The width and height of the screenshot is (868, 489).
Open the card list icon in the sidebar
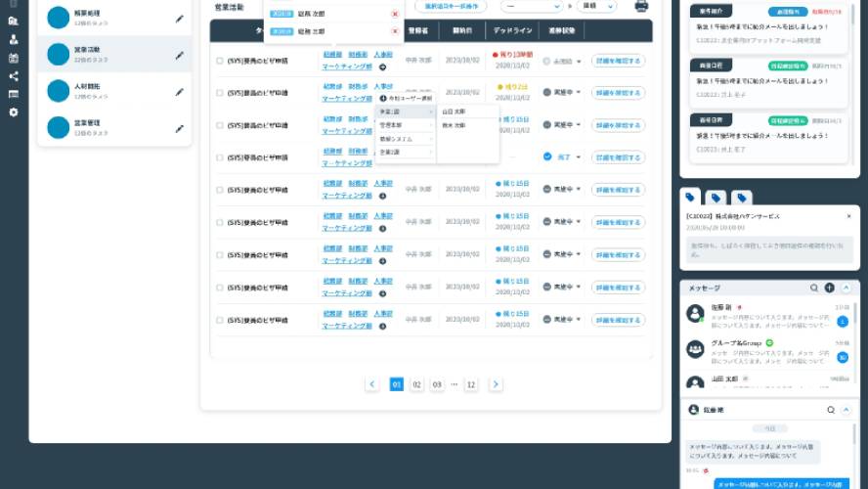[14, 94]
